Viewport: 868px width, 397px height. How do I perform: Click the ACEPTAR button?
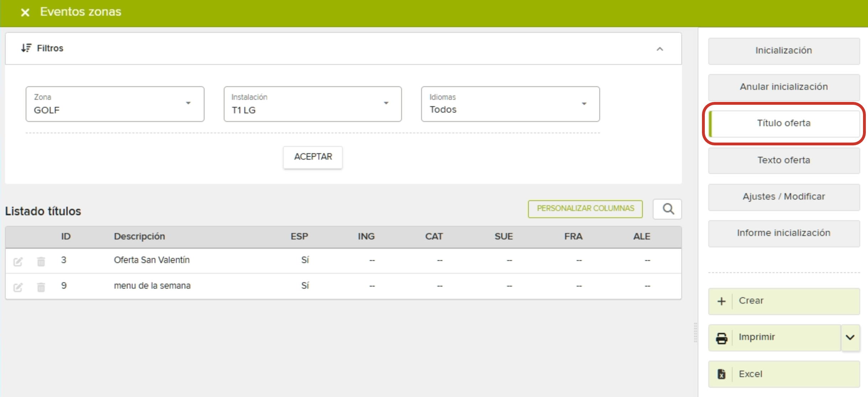pyautogui.click(x=313, y=157)
